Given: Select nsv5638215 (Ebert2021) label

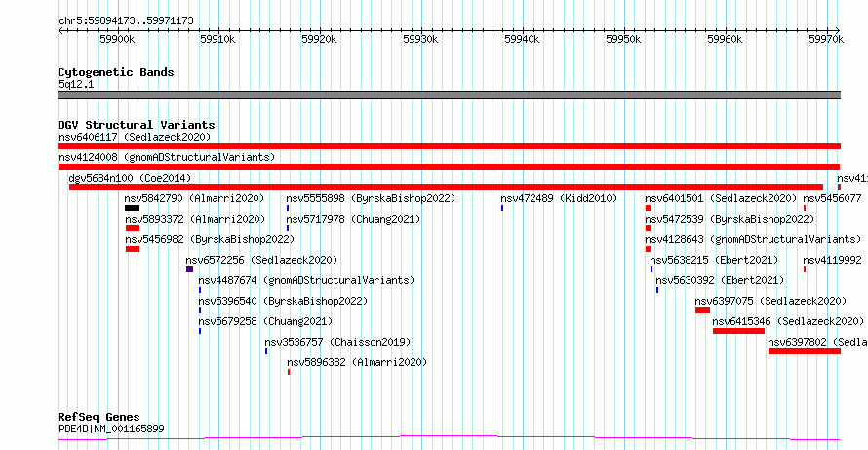Looking at the screenshot, I should point(714,260).
